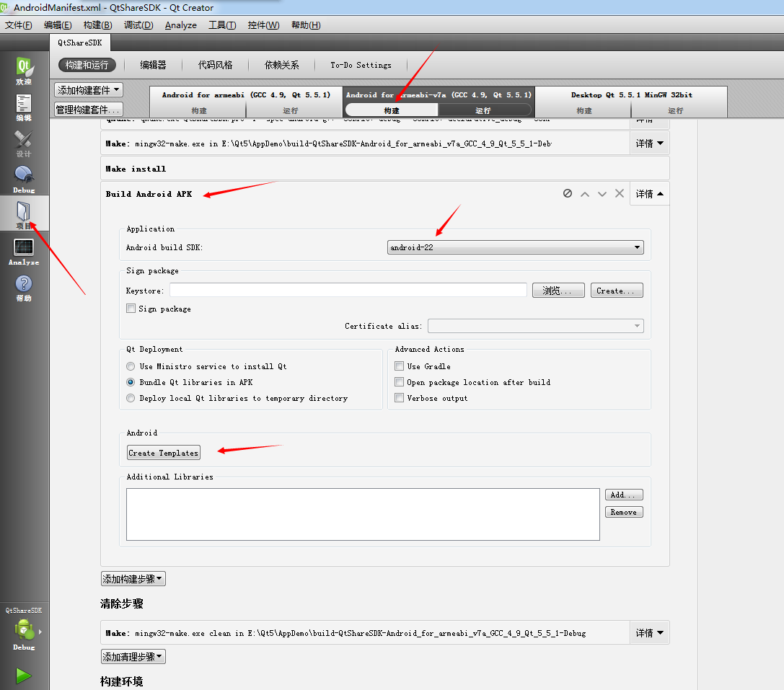Open the 控件(W) menu
This screenshot has height=690, width=784.
(x=263, y=25)
